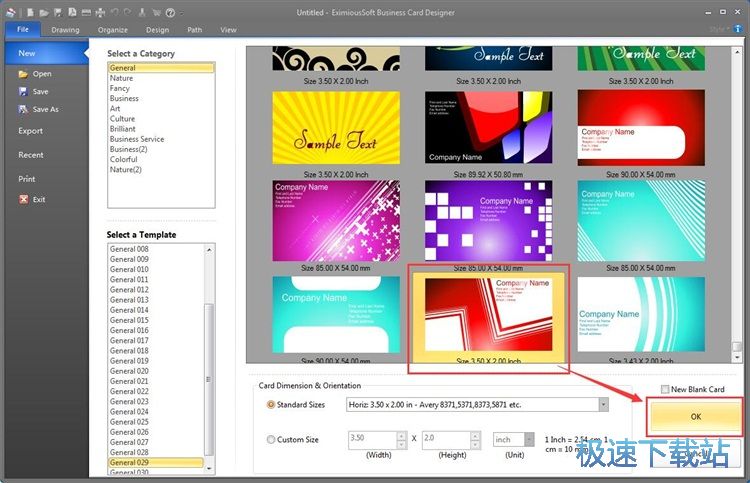The height and width of the screenshot is (483, 750).
Task: Pick the red glow 90.00 X 54.00 mm thumbnail
Action: tap(641, 128)
